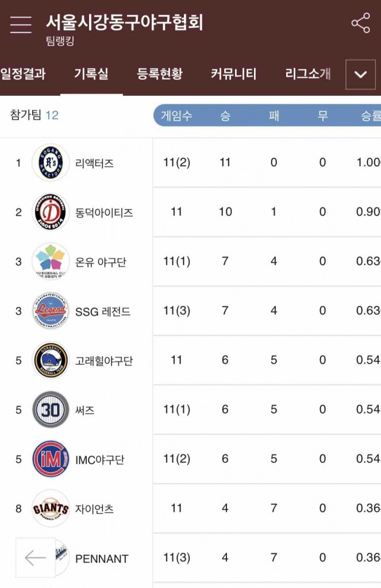Screen dimensions: 381x588
Task: Tap the Giants team logo
Action: [51, 509]
